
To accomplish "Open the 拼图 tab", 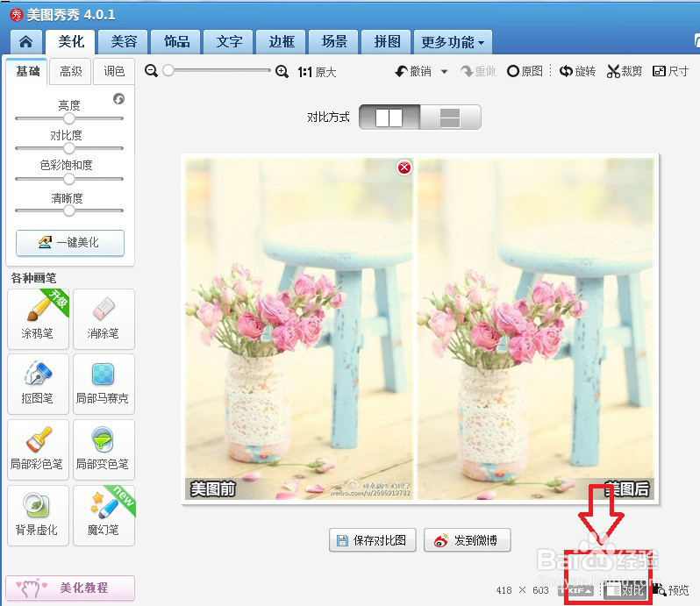I will [x=387, y=42].
